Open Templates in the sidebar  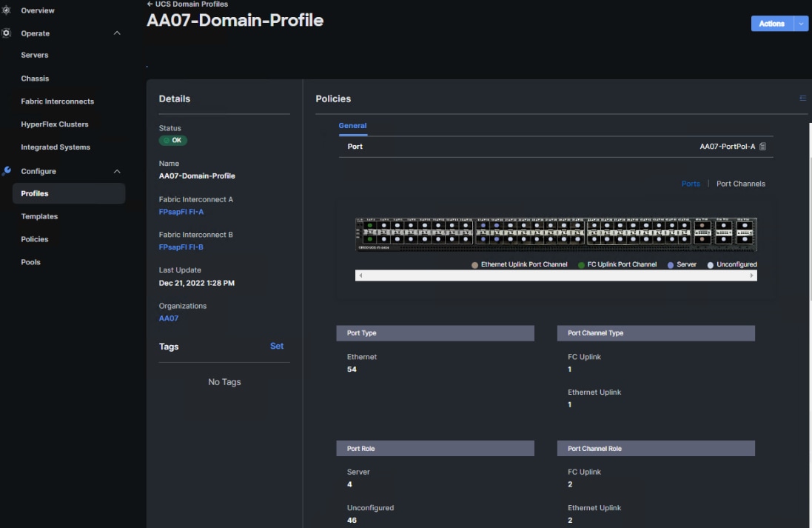click(39, 216)
